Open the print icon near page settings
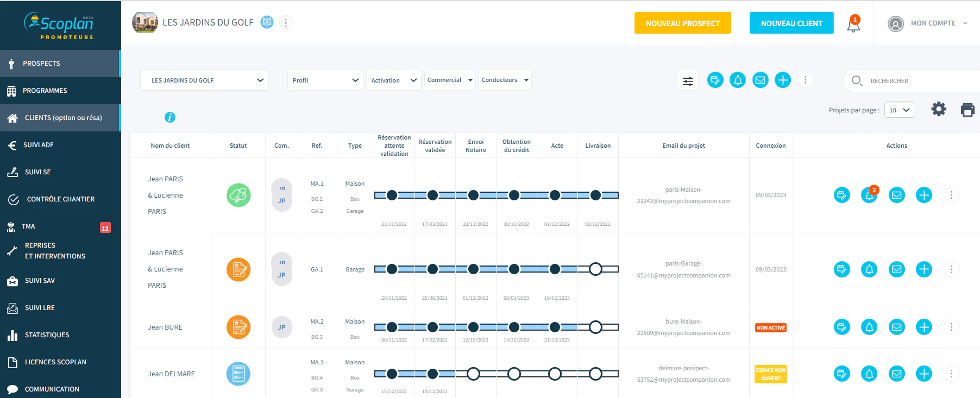The width and height of the screenshot is (980, 398). click(968, 110)
